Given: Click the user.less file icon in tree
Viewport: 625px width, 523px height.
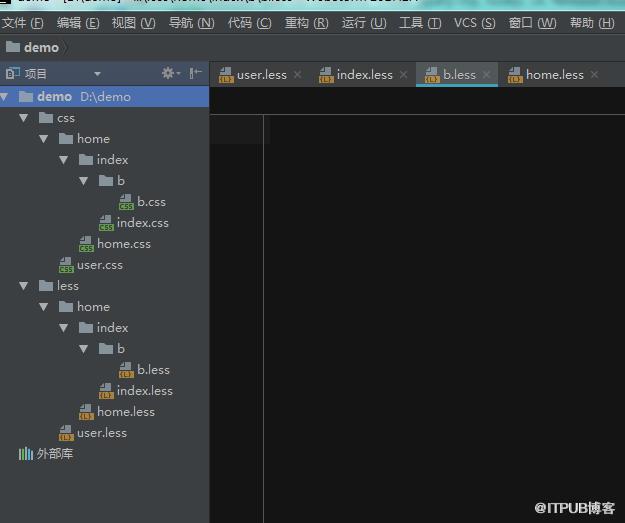Looking at the screenshot, I should click(67, 433).
